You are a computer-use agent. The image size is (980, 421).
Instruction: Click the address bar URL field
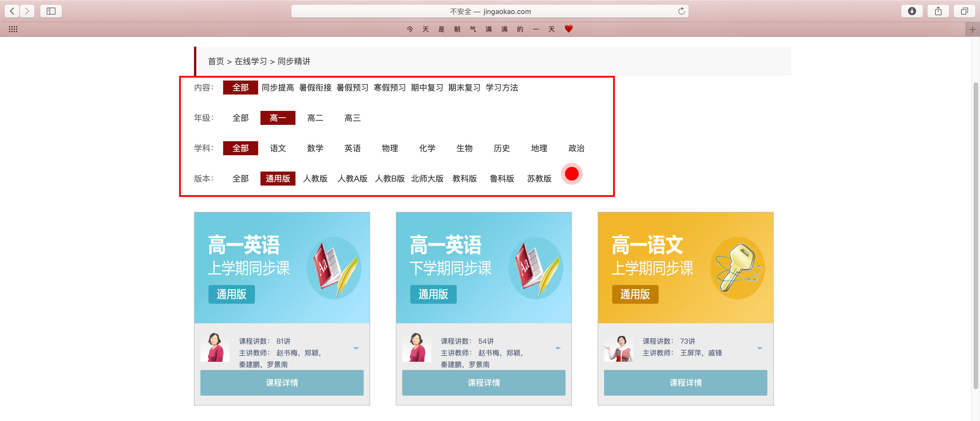(x=490, y=11)
